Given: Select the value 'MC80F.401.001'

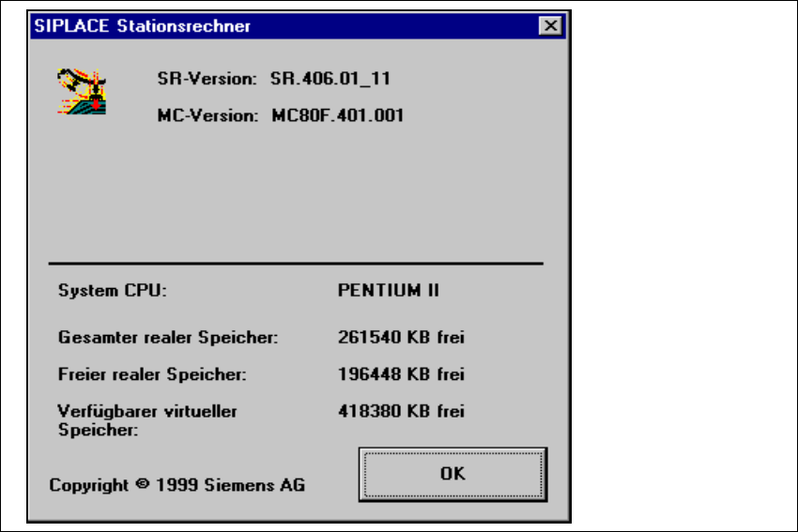Looking at the screenshot, I should coord(338,116).
